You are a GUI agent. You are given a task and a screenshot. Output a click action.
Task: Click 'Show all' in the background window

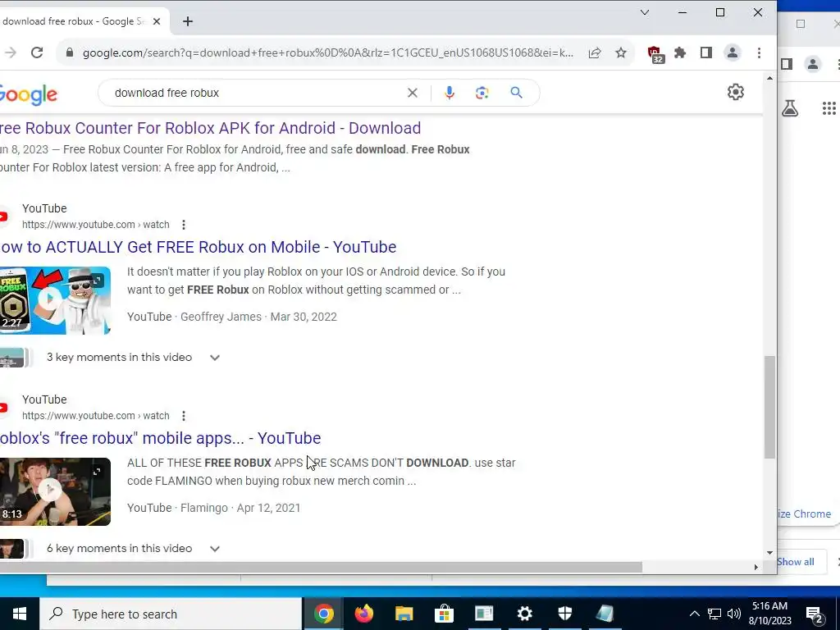pyautogui.click(x=796, y=561)
